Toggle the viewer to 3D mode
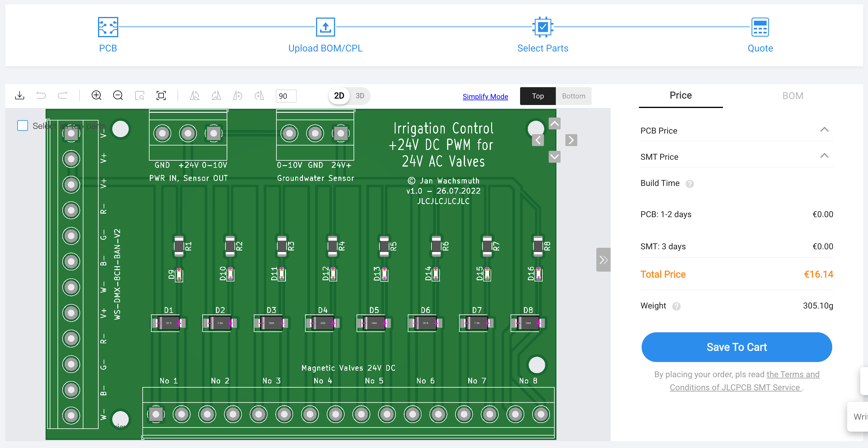This screenshot has width=868, height=448. [360, 95]
